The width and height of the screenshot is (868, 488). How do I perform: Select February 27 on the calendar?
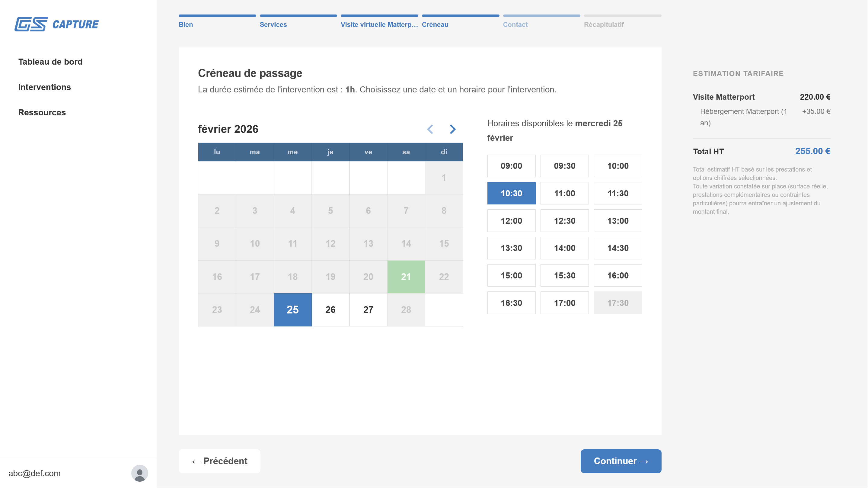368,310
